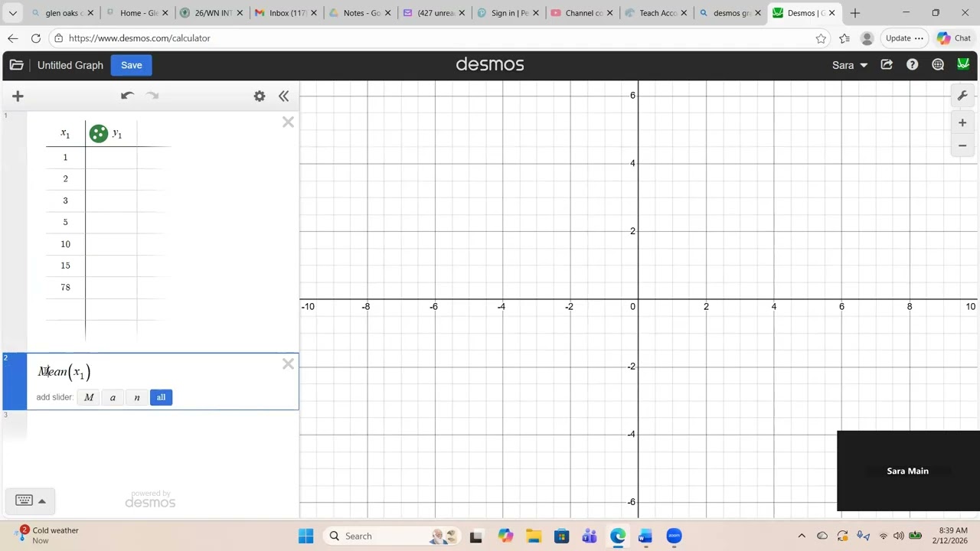Image resolution: width=980 pixels, height=551 pixels.
Task: Select table cell with value 78
Action: (x=65, y=287)
